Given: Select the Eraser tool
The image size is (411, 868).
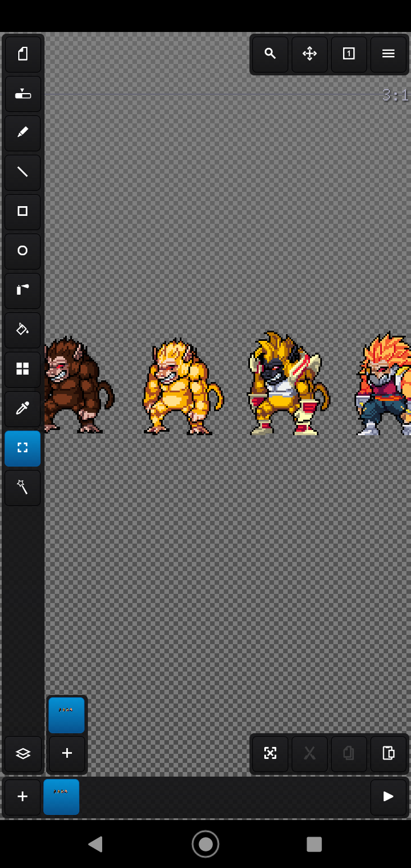Looking at the screenshot, I should (23, 94).
